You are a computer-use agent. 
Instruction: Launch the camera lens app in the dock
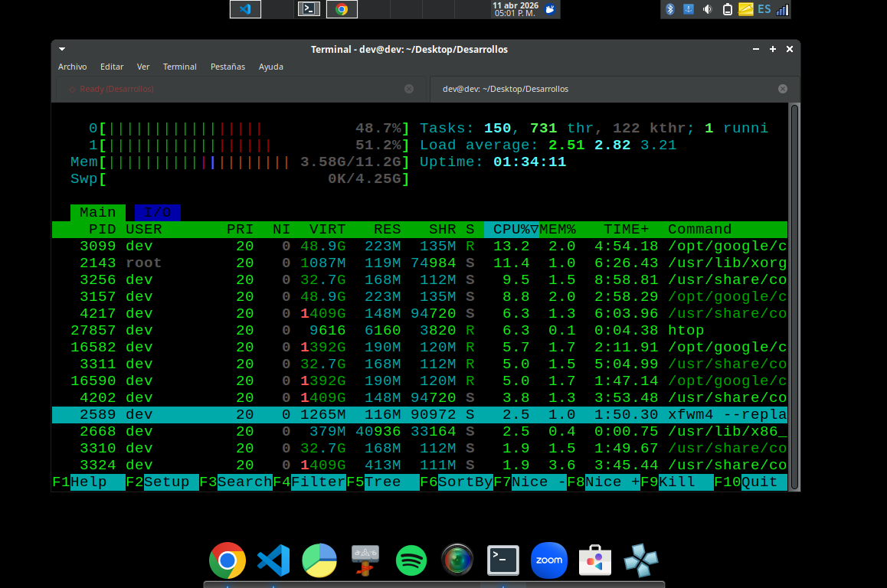[x=457, y=560]
